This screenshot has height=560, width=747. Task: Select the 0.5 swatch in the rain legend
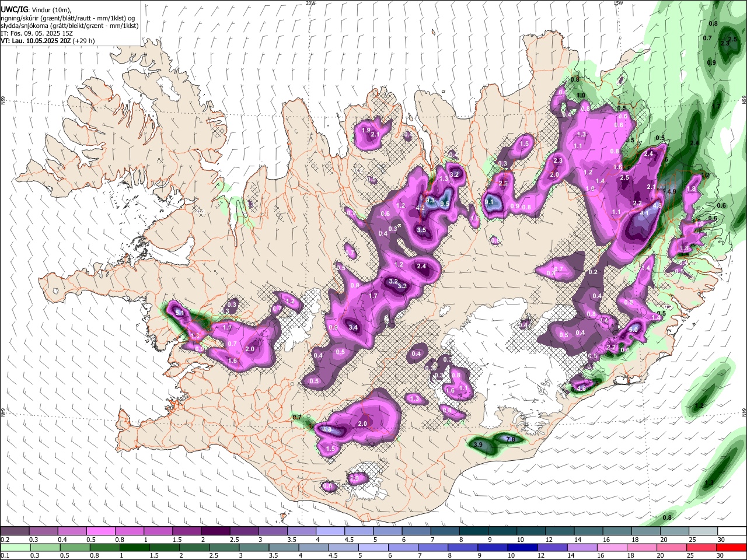[x=75, y=547]
